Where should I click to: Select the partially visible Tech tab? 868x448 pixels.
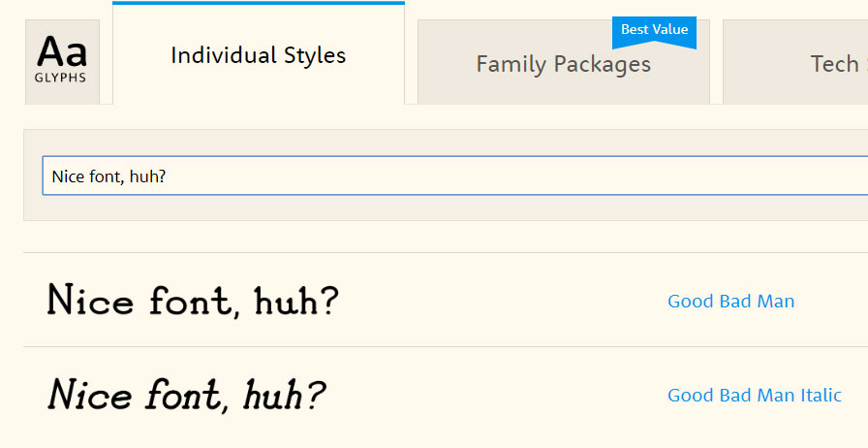(x=833, y=64)
